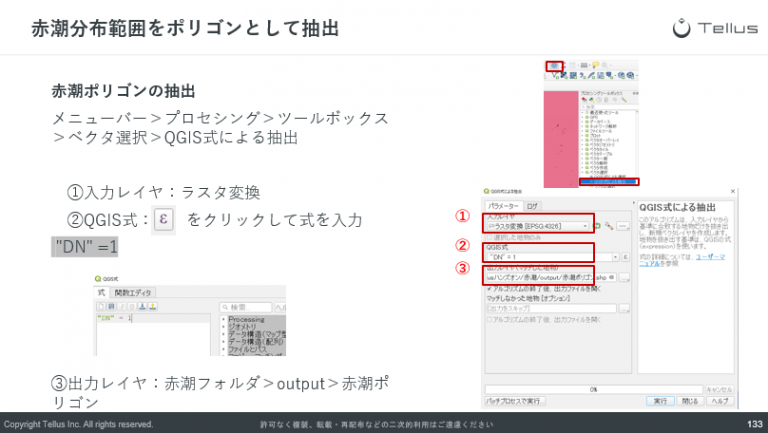Click the キャンセル cancel button
The height and width of the screenshot is (433, 768).
click(719, 389)
